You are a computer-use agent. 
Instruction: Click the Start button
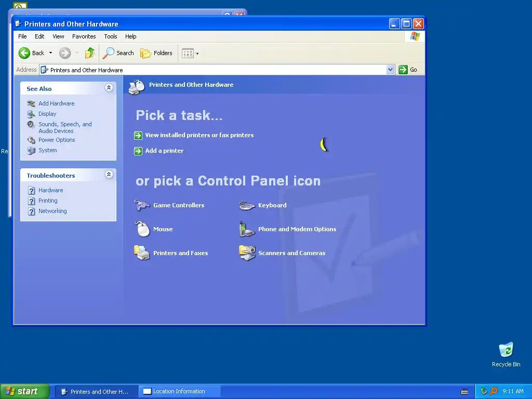coord(24,391)
